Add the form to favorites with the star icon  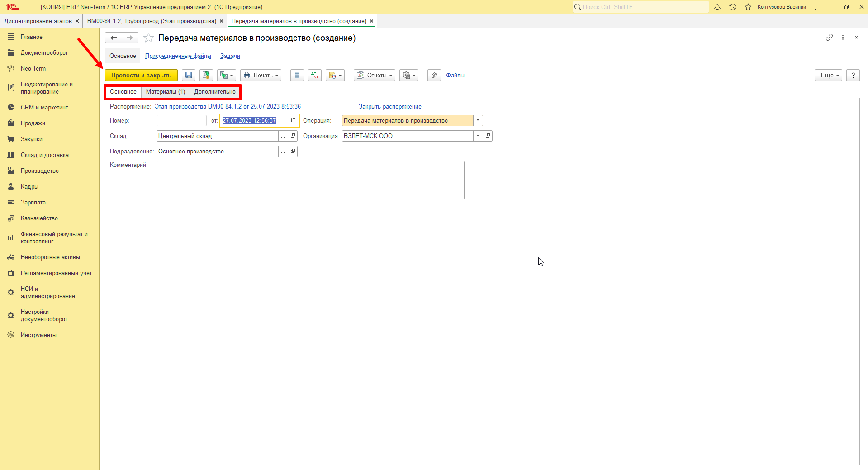tap(148, 38)
